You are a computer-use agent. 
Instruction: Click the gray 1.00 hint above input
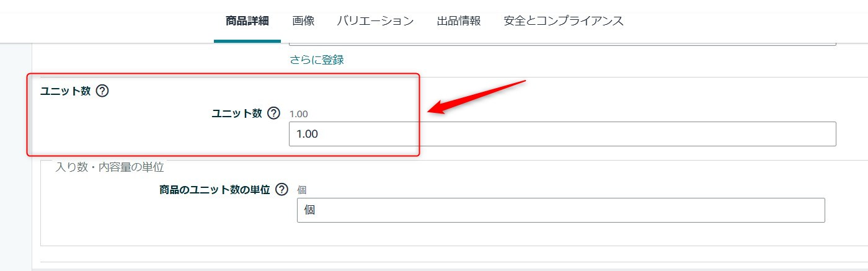click(299, 114)
